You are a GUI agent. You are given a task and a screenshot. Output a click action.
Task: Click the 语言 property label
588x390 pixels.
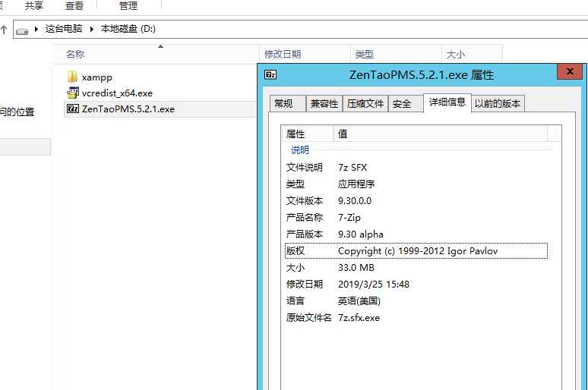pyautogui.click(x=296, y=300)
